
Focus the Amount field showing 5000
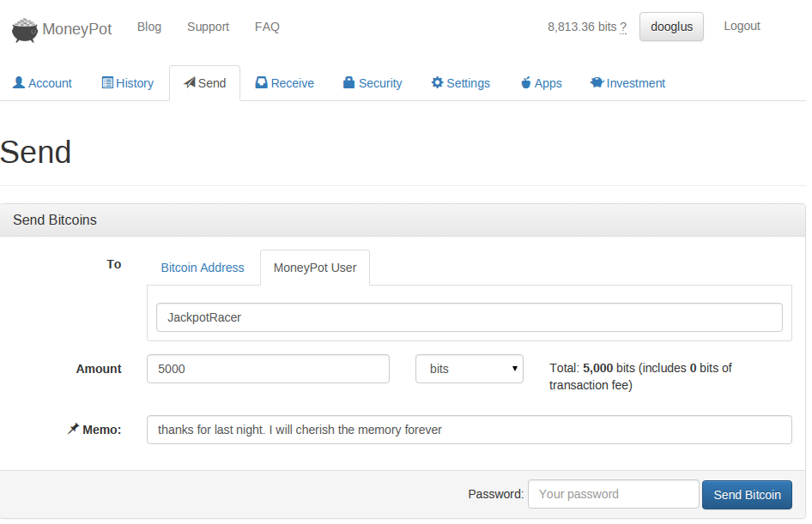point(268,369)
